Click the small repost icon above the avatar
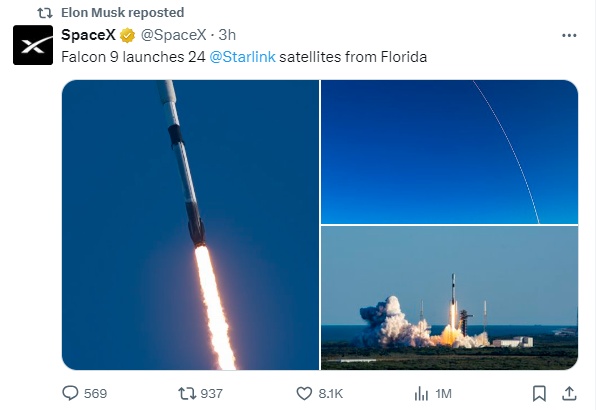This screenshot has height=410, width=599. click(x=45, y=13)
